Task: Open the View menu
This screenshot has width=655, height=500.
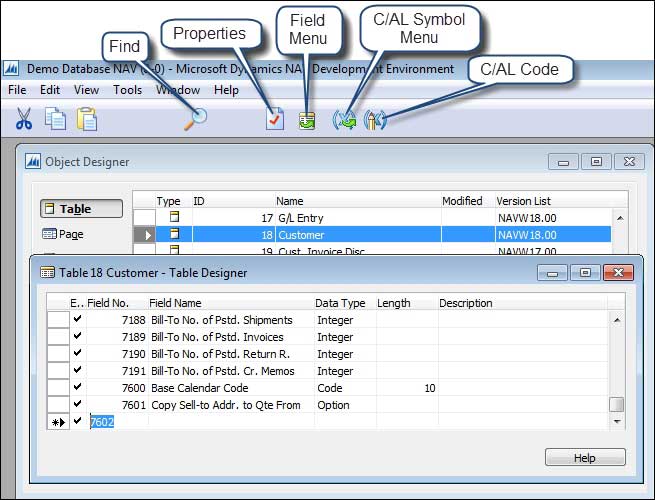Action: [86, 90]
